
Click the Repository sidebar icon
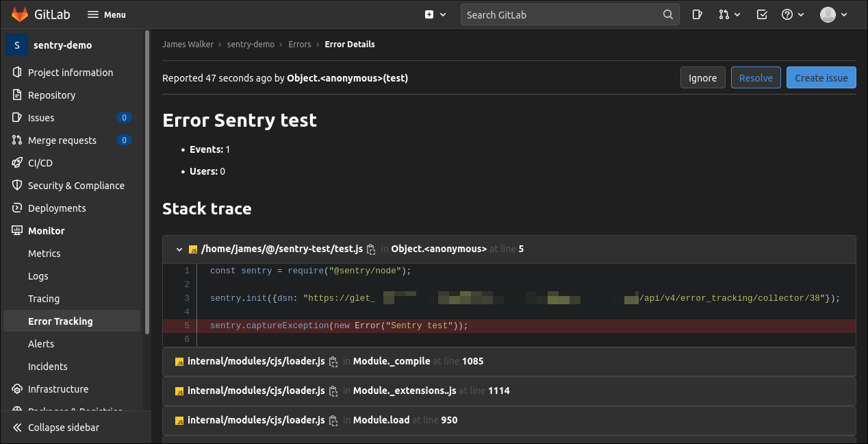17,95
